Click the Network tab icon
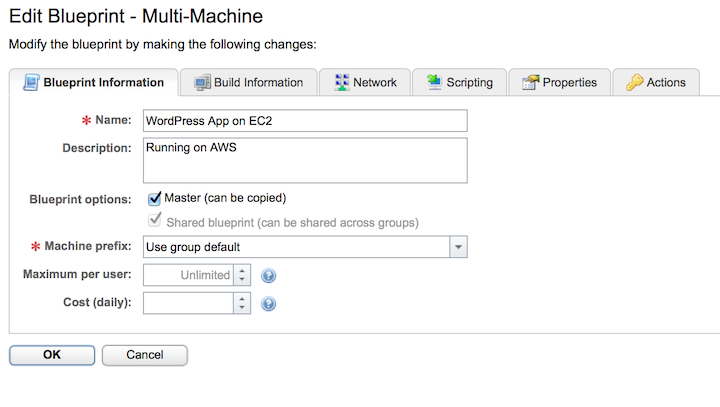The image size is (720, 407). click(342, 83)
